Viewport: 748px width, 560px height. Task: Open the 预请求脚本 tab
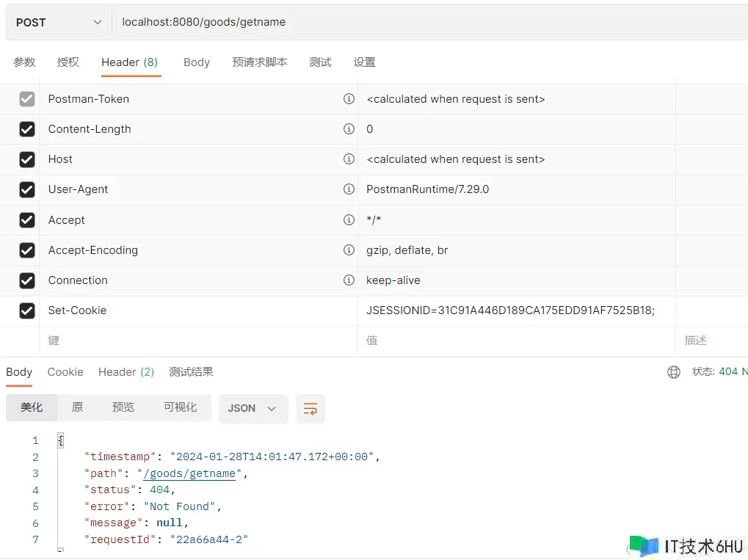click(260, 62)
